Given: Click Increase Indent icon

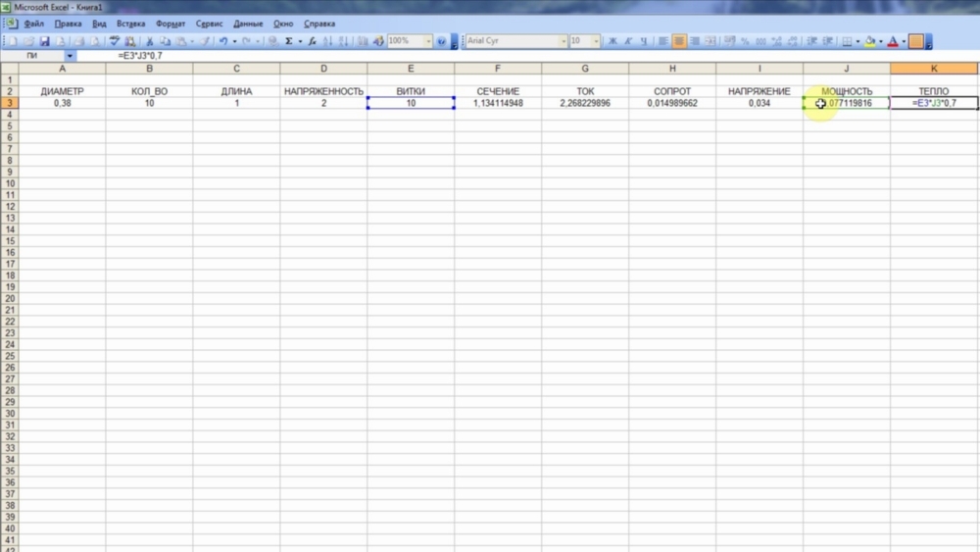Looking at the screenshot, I should click(x=827, y=40).
